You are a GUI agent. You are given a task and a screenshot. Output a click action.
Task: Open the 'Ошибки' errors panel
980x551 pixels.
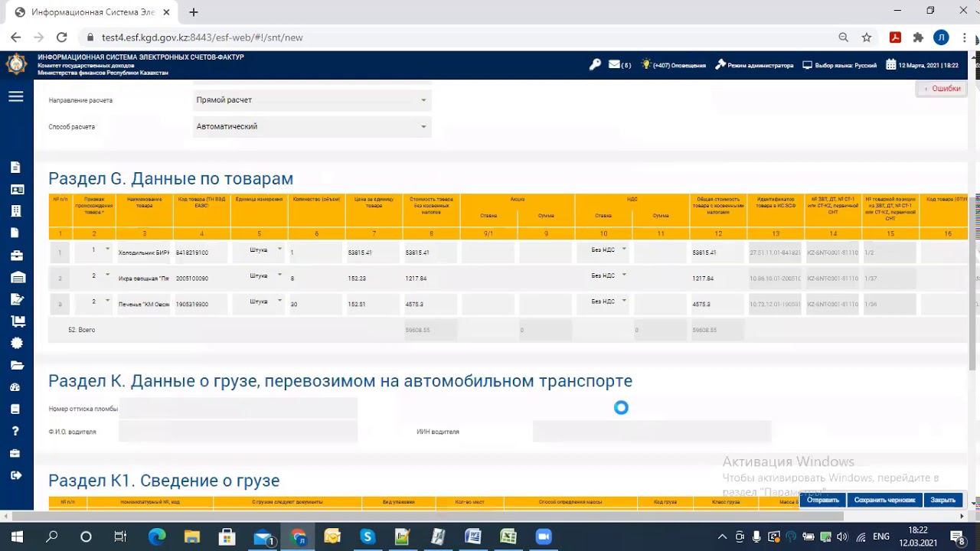point(942,89)
